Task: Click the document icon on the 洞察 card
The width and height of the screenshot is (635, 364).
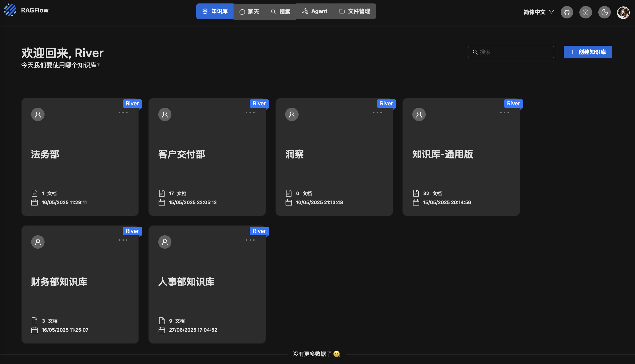Action: (x=289, y=193)
